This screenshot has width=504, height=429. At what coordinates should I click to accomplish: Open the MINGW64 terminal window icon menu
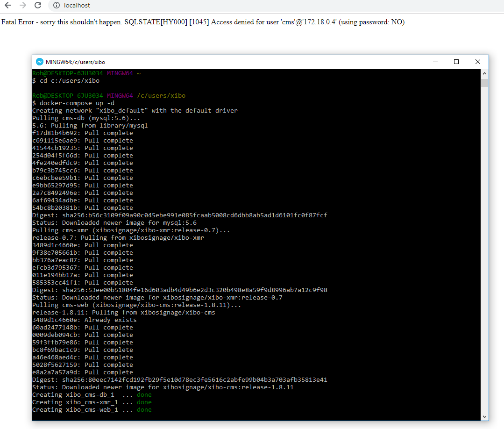tap(40, 62)
